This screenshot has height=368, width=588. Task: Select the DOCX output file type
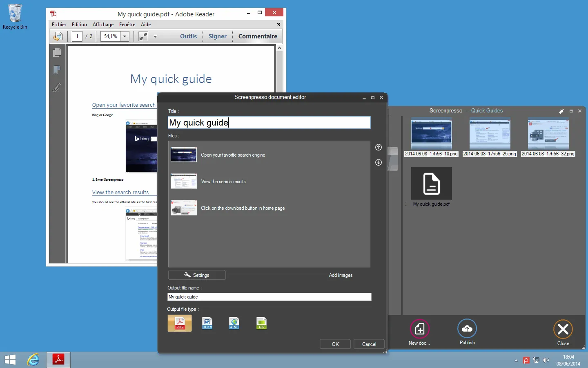click(x=207, y=323)
